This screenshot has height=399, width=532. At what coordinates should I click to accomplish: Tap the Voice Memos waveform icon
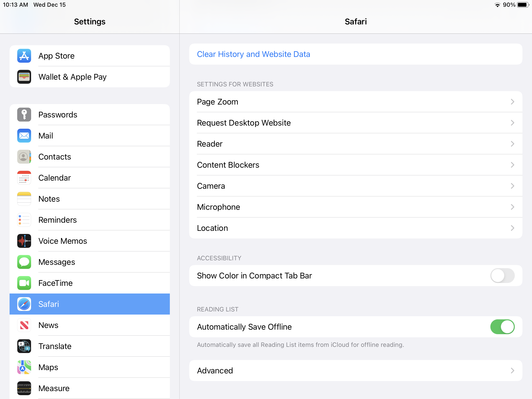(24, 241)
